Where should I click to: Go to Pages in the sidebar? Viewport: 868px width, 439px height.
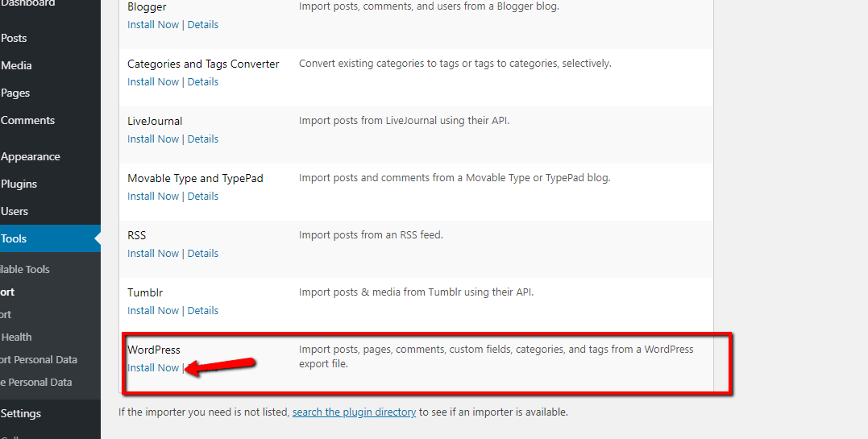tap(15, 93)
